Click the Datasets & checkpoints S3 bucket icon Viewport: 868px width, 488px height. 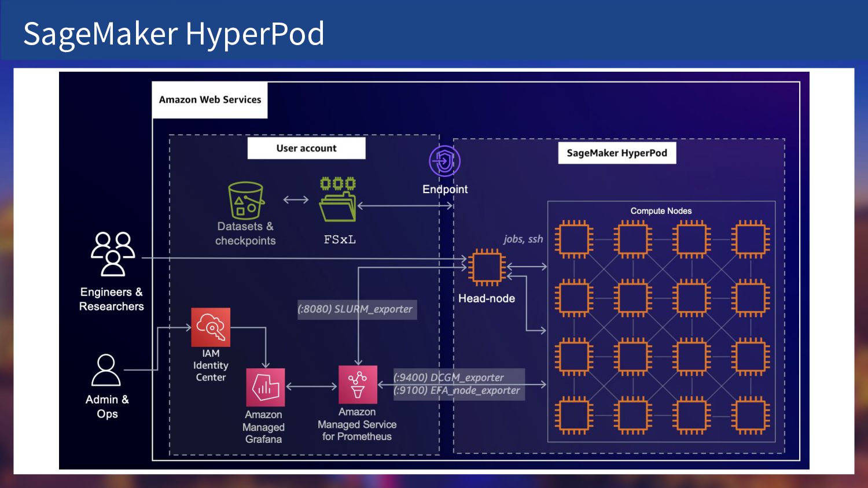(x=246, y=201)
